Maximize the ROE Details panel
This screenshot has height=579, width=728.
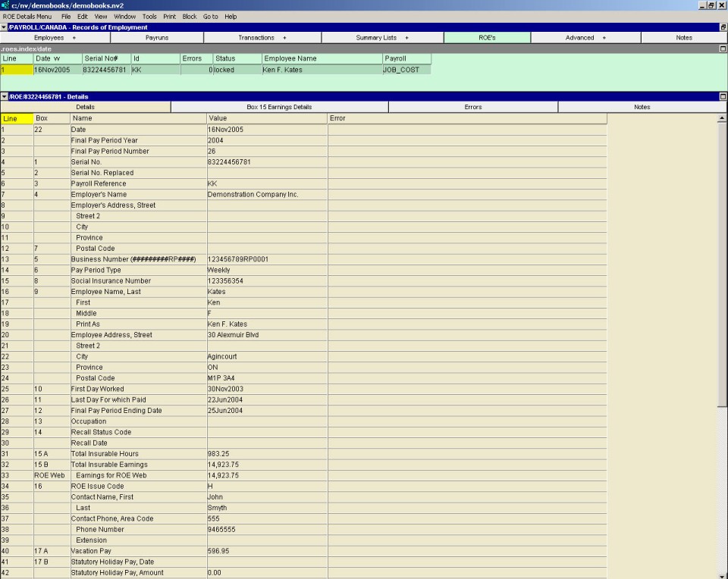point(723,97)
